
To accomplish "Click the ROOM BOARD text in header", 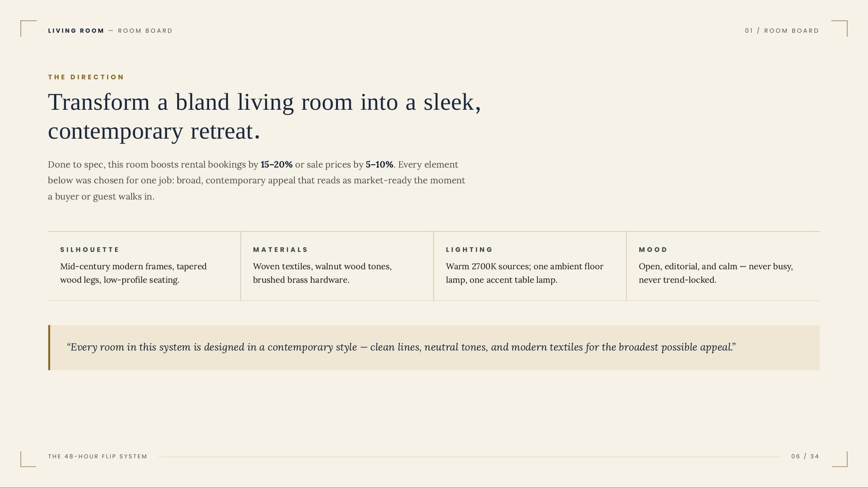I will pyautogui.click(x=145, y=31).
